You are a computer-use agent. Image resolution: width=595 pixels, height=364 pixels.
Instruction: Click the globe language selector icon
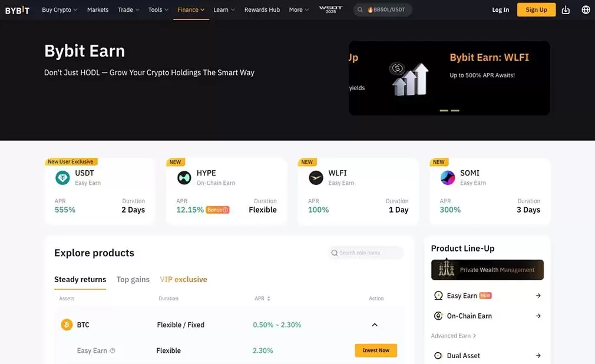(585, 9)
